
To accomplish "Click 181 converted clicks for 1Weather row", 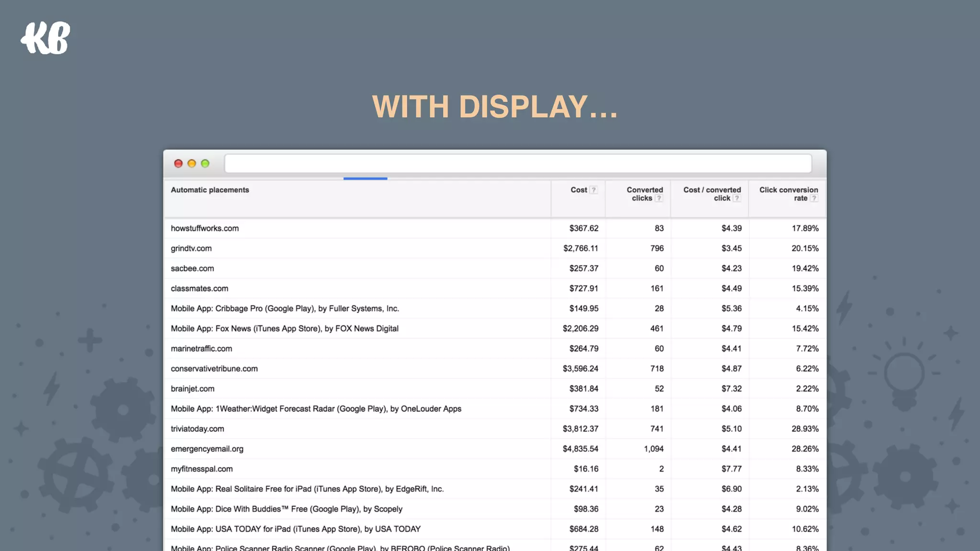I will pyautogui.click(x=657, y=409).
